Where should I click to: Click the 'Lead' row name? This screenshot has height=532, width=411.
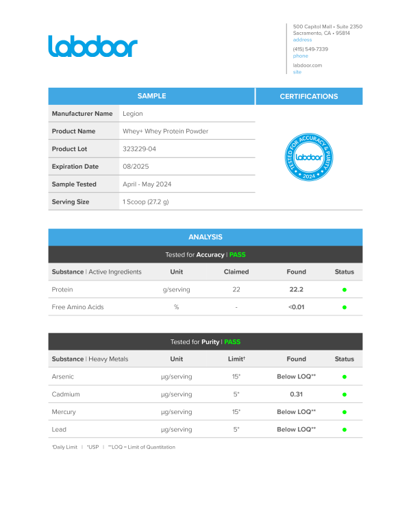click(59, 430)
